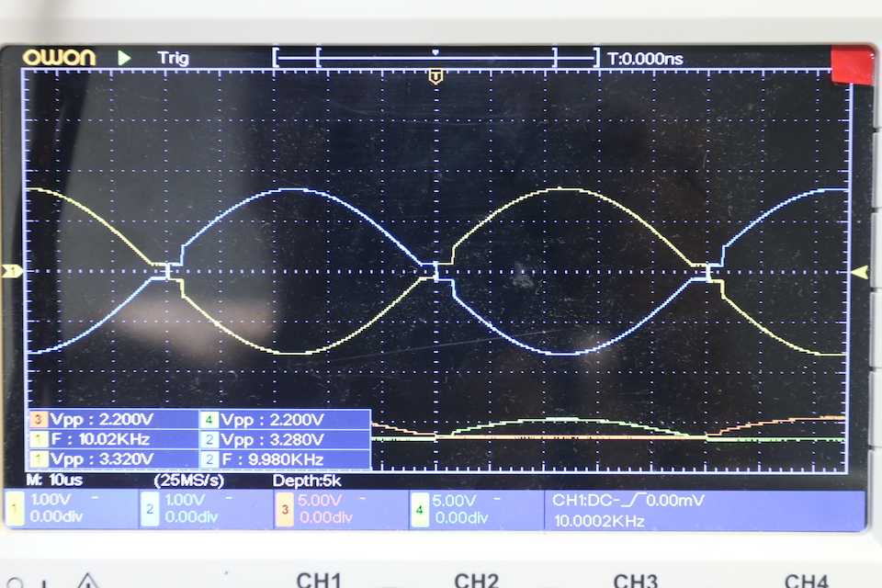Click the M: 10us timebase readout
Image resolution: width=882 pixels, height=588 pixels.
click(x=54, y=480)
